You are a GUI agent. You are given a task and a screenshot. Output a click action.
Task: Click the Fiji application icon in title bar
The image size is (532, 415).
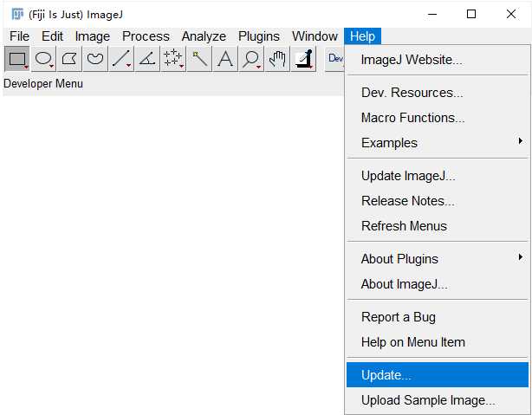pyautogui.click(x=17, y=14)
